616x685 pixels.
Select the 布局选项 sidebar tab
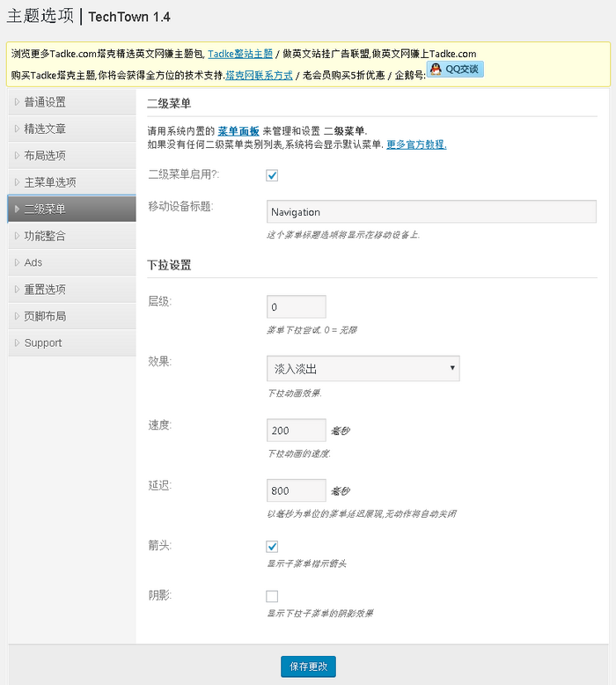72,156
